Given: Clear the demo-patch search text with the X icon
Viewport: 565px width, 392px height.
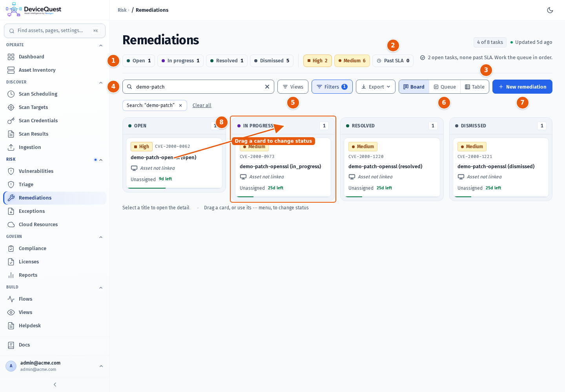Looking at the screenshot, I should click(267, 87).
